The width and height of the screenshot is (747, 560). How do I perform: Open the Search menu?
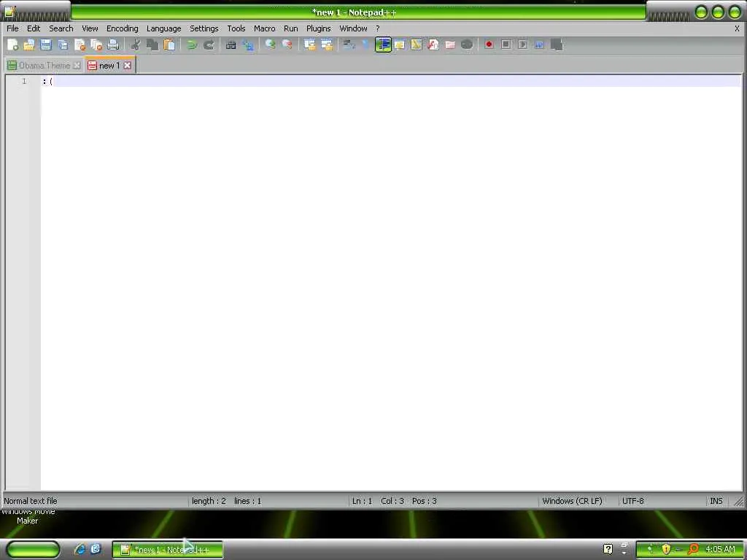tap(61, 28)
